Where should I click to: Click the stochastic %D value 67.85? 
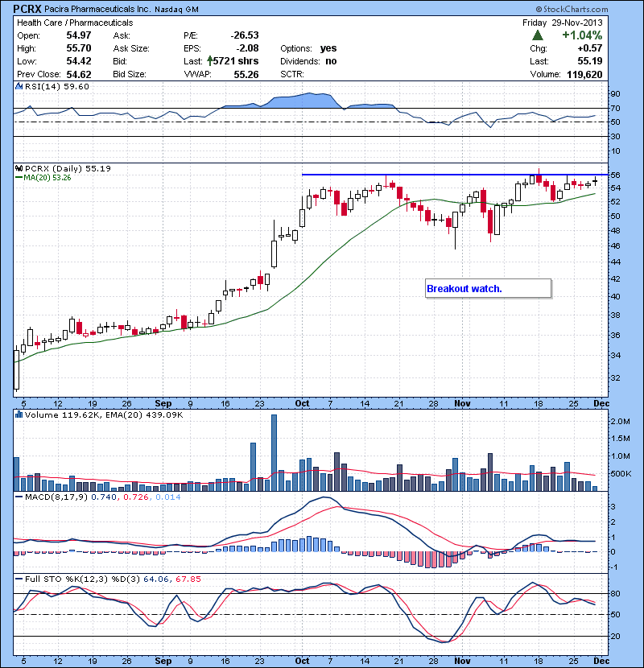(188, 579)
